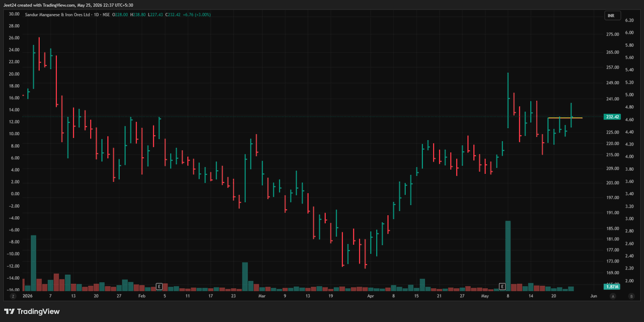
Task: Click the 197.00 price axis label
Action: pyautogui.click(x=612, y=197)
